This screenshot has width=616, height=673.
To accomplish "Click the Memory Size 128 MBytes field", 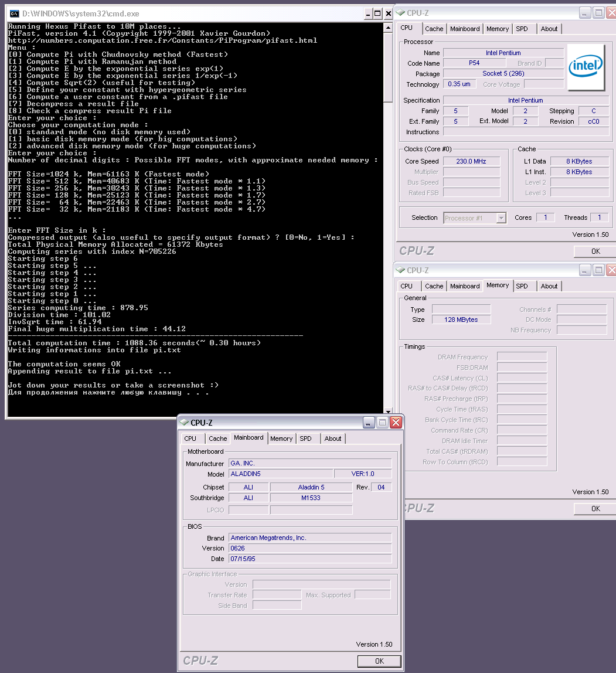I will (461, 319).
